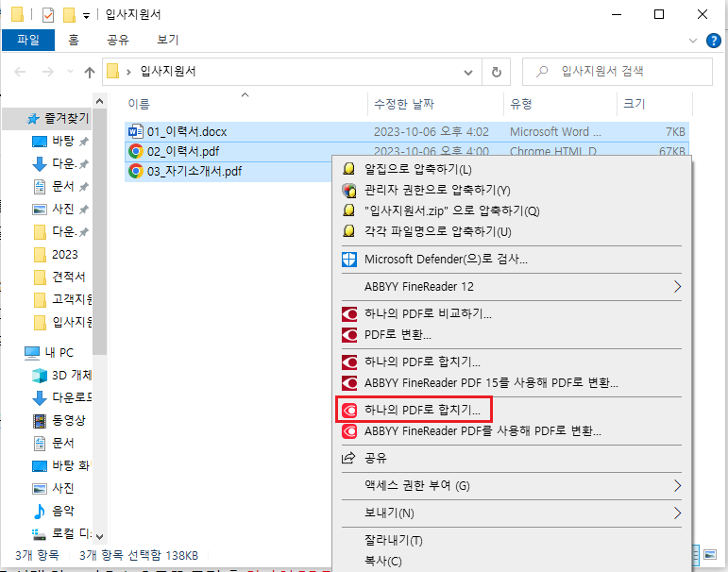This screenshot has height=572, width=728.
Task: Open 음악 in the navigation pane
Action: click(x=62, y=511)
